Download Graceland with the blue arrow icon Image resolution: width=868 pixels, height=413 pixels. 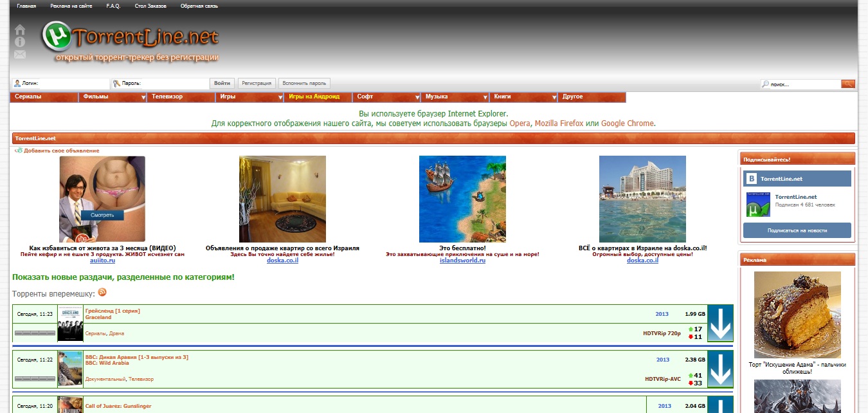[x=720, y=323]
